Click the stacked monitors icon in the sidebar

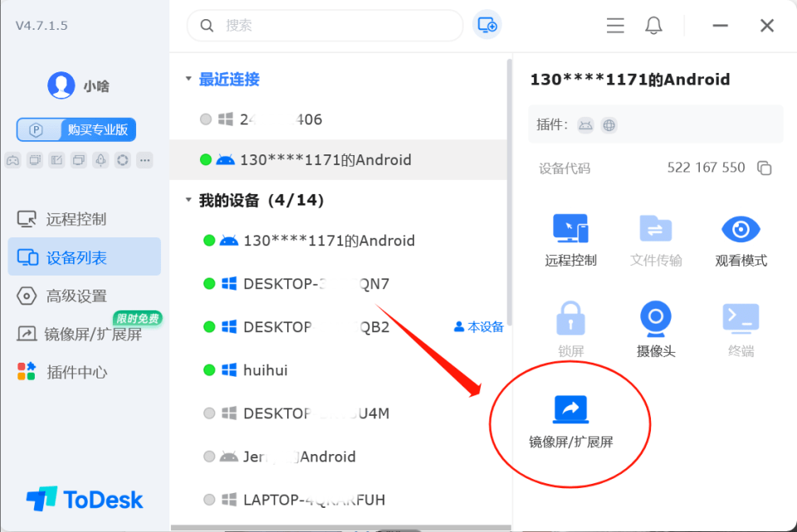click(x=79, y=160)
